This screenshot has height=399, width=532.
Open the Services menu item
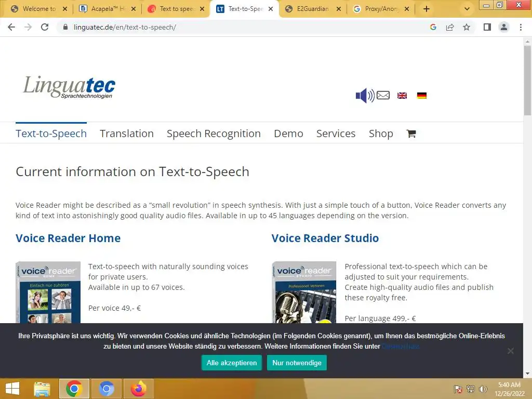click(x=336, y=134)
